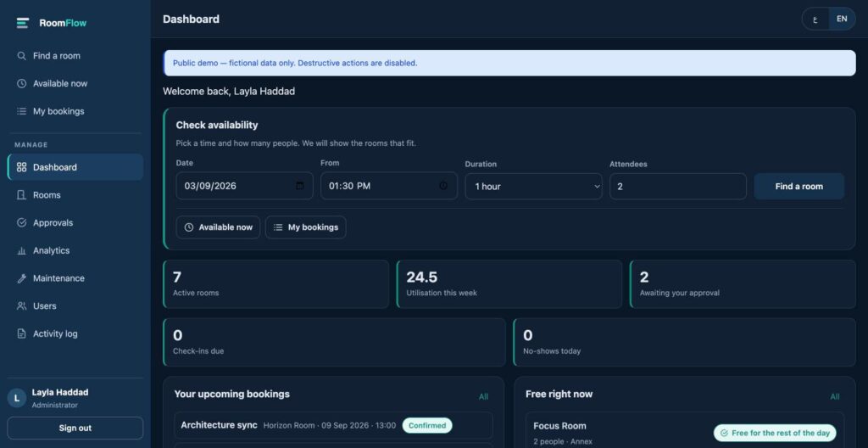Go to Approvals page
The image size is (868, 448).
coord(75,223)
